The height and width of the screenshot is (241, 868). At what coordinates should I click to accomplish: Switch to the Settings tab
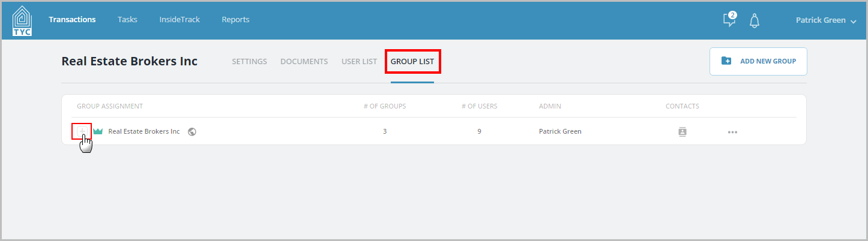click(249, 61)
